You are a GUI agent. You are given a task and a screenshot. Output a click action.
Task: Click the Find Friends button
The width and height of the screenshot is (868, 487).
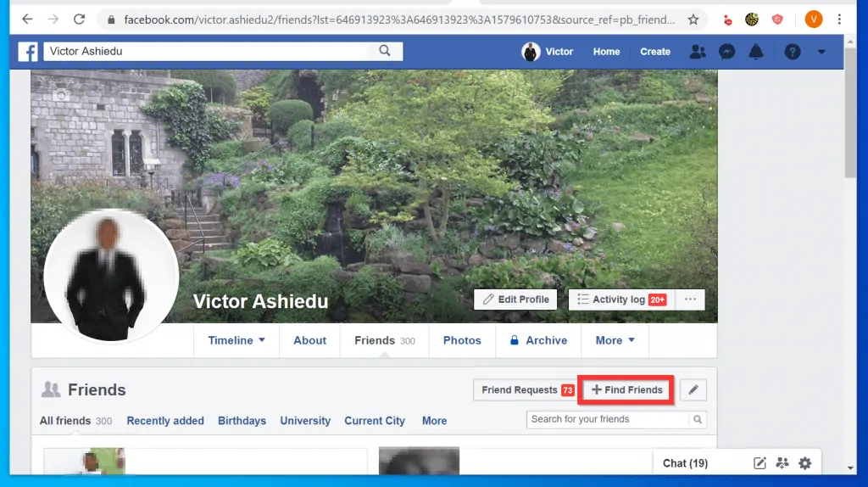[x=626, y=390]
